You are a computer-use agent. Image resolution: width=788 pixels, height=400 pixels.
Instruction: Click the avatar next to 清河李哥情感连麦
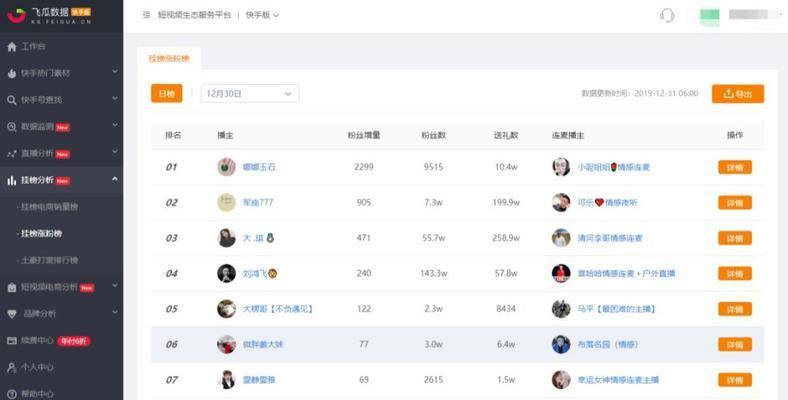pyautogui.click(x=561, y=238)
